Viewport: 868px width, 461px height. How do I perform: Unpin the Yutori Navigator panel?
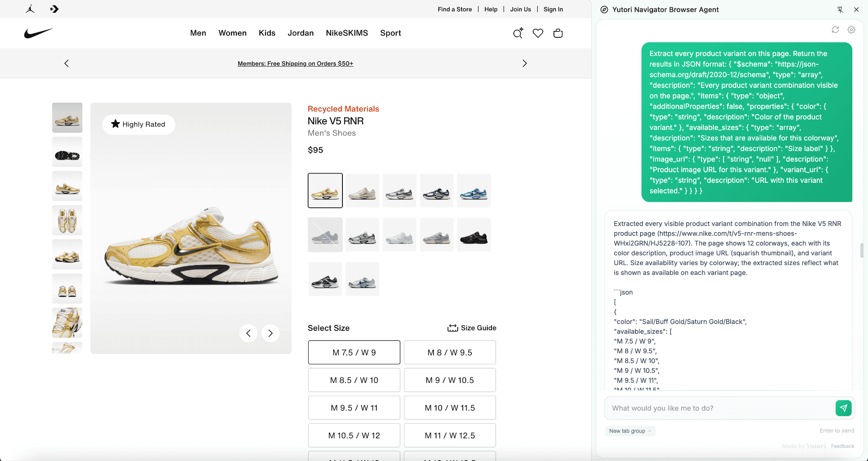pyautogui.click(x=840, y=9)
